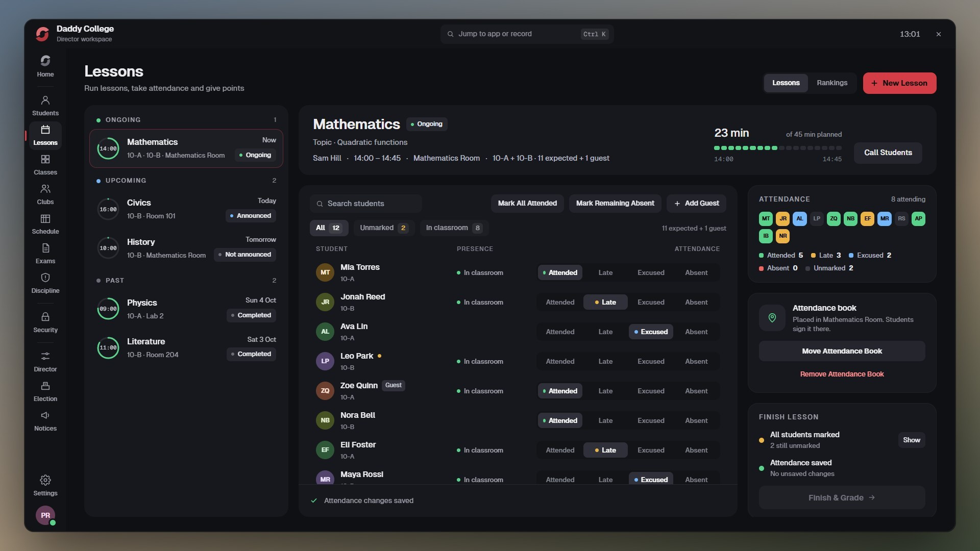This screenshot has width=980, height=551.
Task: Open the Civics upcoming lesson
Action: click(186, 209)
